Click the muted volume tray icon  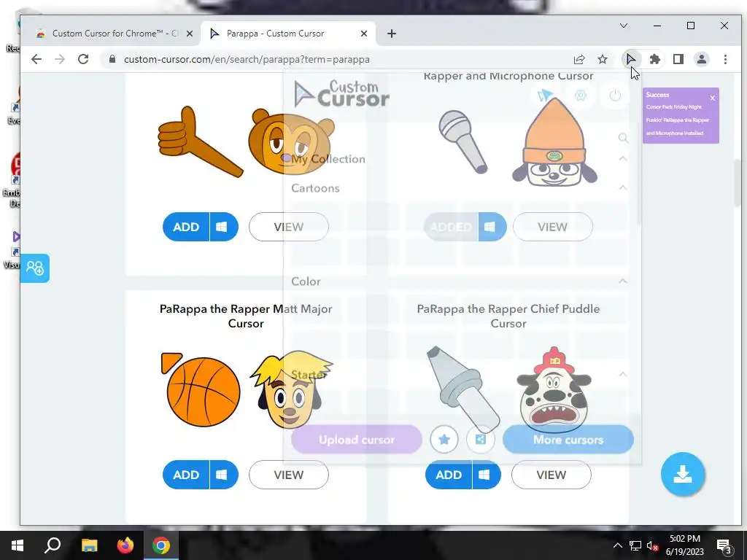652,545
